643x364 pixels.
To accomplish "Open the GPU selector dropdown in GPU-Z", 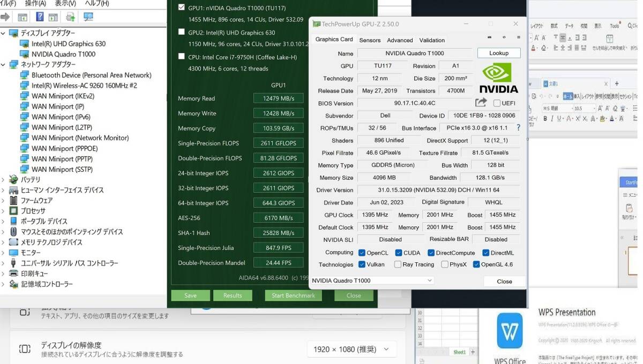I will click(x=372, y=280).
